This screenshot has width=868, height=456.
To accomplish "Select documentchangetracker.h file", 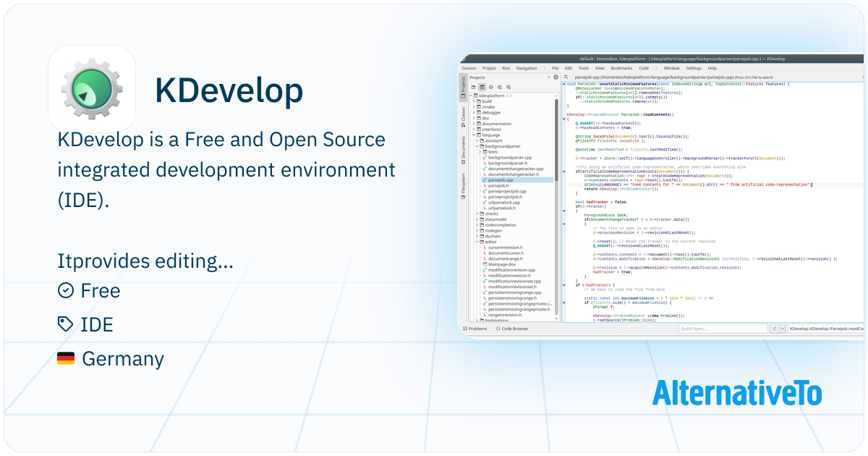I will (x=512, y=174).
